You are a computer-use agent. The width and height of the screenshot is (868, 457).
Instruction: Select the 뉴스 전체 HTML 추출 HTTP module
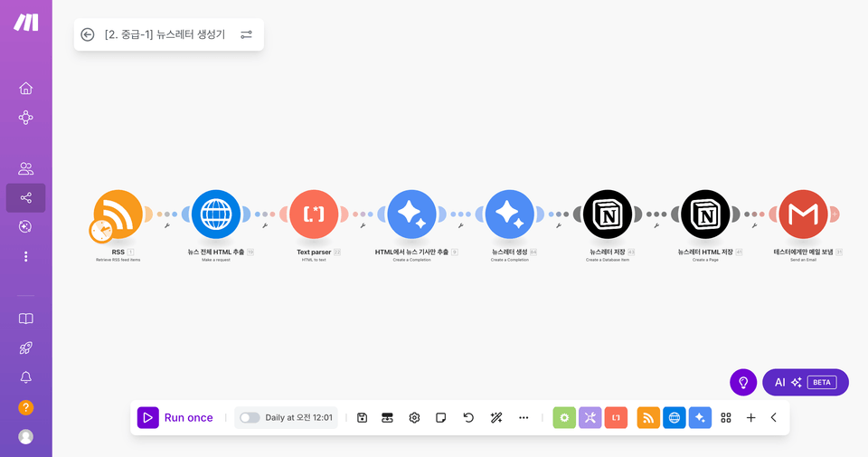[216, 214]
